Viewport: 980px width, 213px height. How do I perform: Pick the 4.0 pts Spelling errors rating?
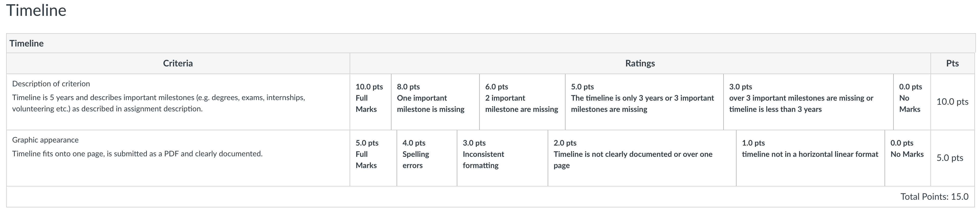[x=427, y=158]
